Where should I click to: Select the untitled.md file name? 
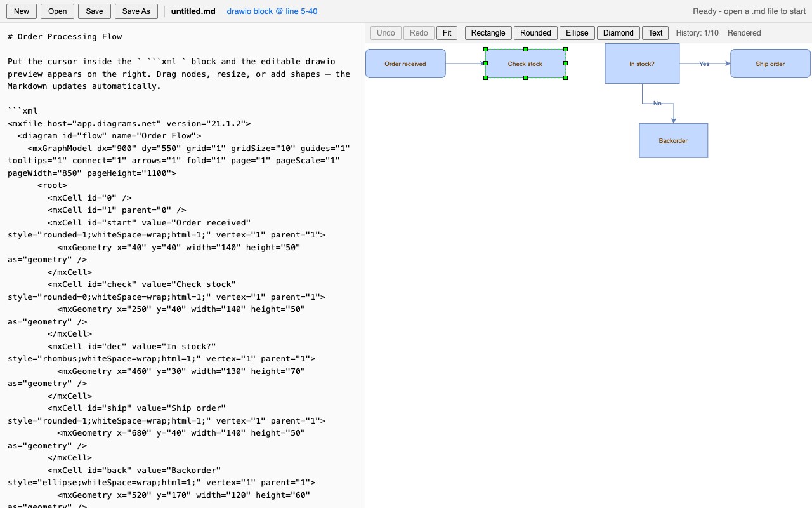tap(193, 11)
